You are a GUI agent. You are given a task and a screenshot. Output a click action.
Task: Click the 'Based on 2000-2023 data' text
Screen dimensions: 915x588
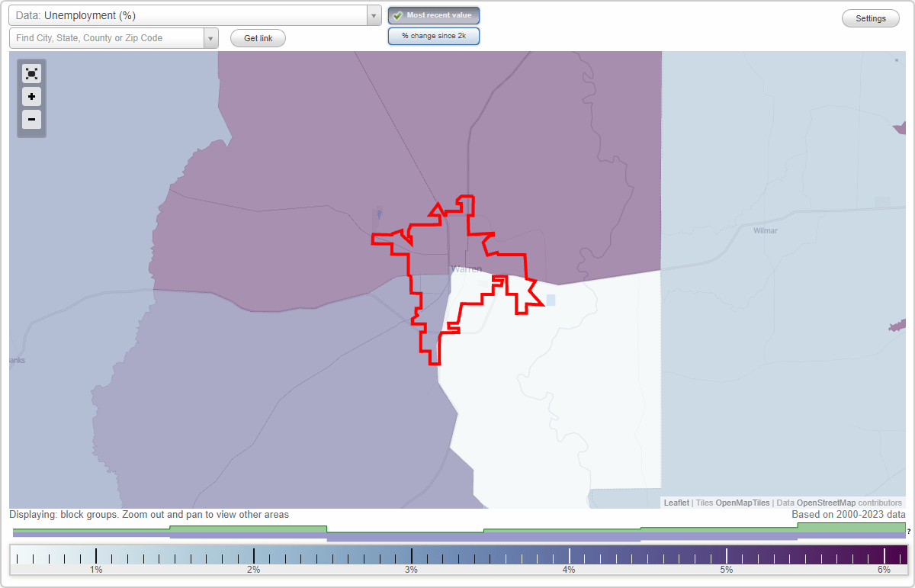tap(849, 515)
